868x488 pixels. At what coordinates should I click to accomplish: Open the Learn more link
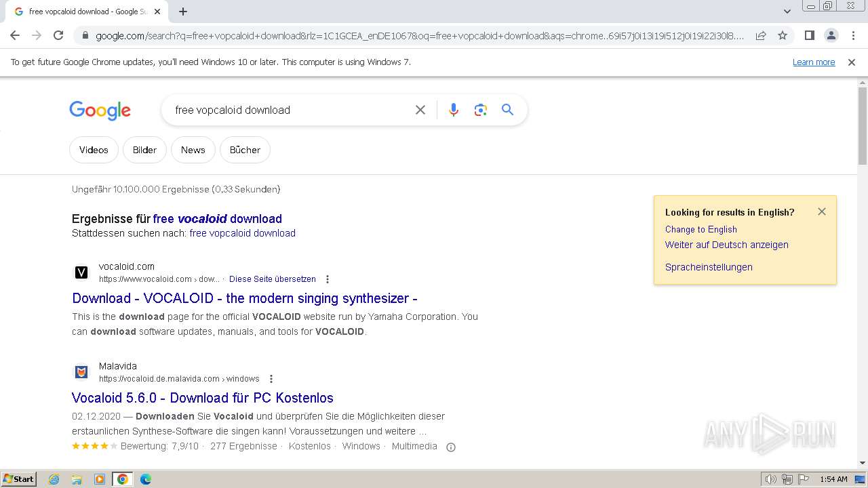pos(814,62)
